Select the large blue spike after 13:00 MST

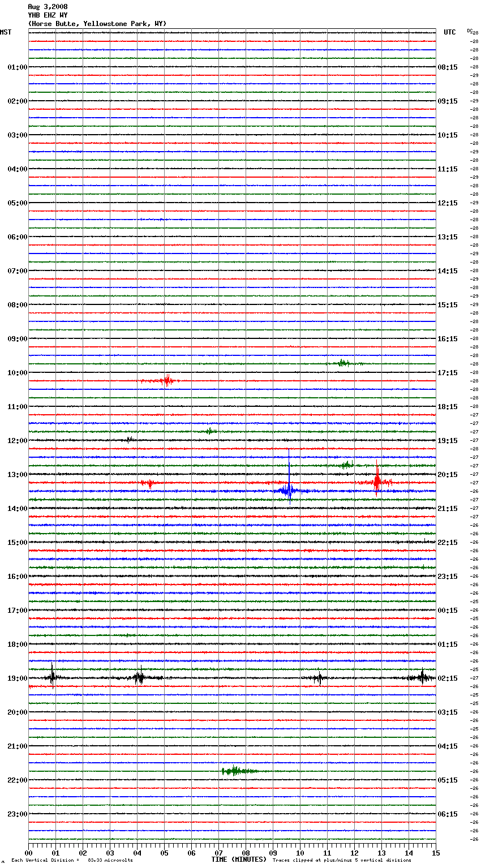tap(289, 476)
